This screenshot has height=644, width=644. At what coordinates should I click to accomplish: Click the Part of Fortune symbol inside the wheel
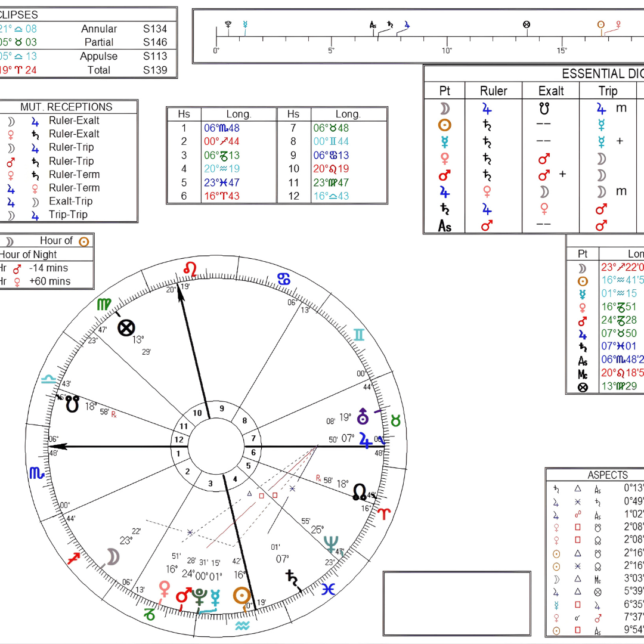[x=126, y=328]
